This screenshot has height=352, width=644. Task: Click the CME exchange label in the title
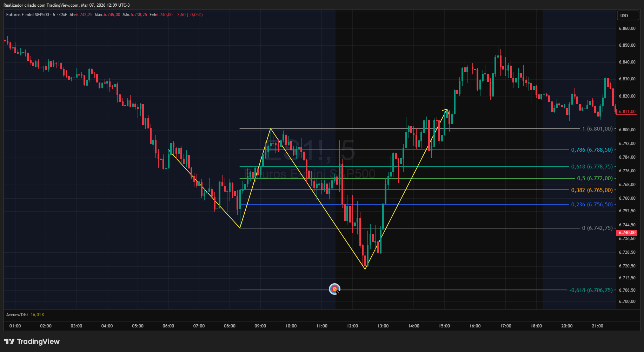(x=63, y=15)
